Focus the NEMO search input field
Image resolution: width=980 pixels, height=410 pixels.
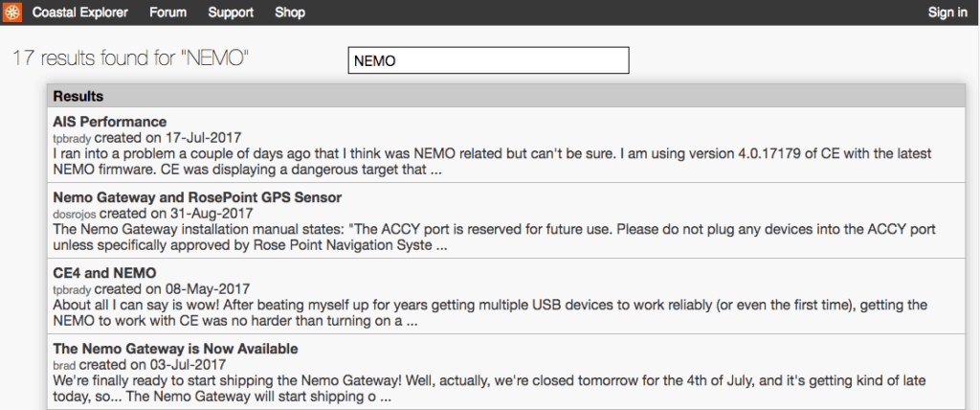[x=488, y=60]
